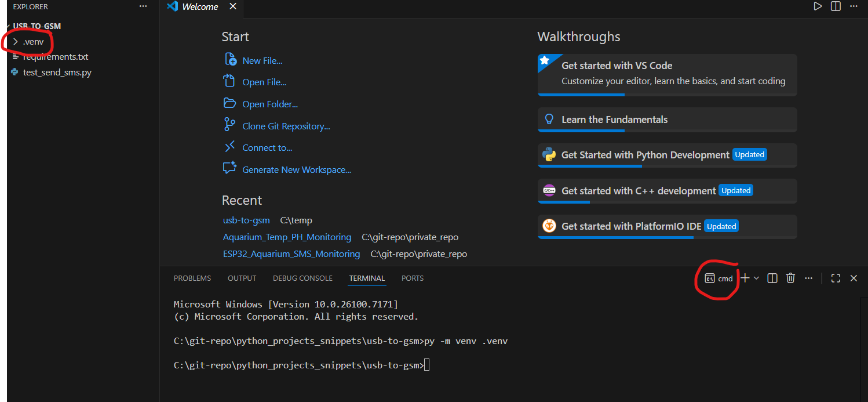
Task: Click the Clone Git Repository link
Action: coord(286,126)
